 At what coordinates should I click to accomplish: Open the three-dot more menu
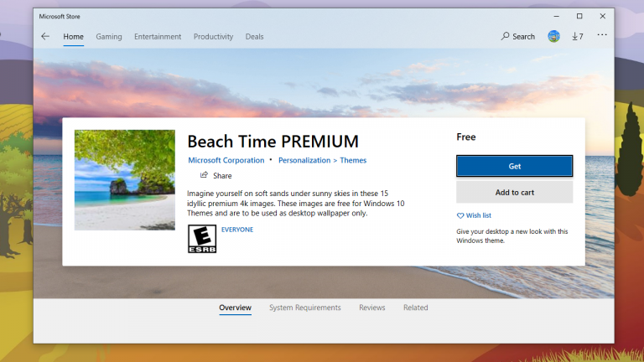(602, 35)
